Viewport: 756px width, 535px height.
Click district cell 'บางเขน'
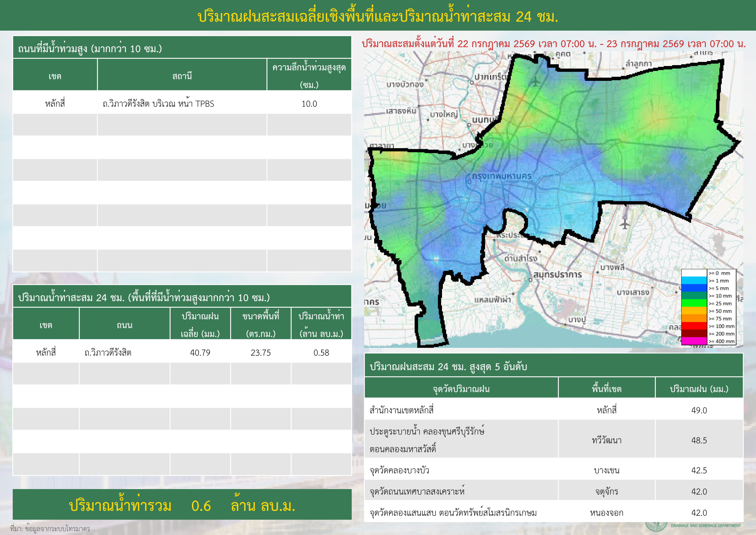tap(606, 471)
